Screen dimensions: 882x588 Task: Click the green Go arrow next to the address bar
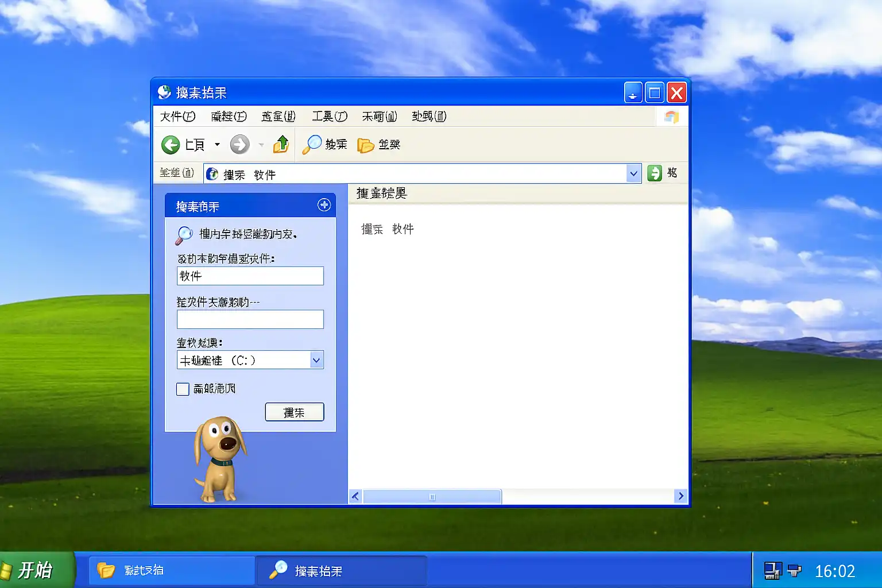(655, 173)
